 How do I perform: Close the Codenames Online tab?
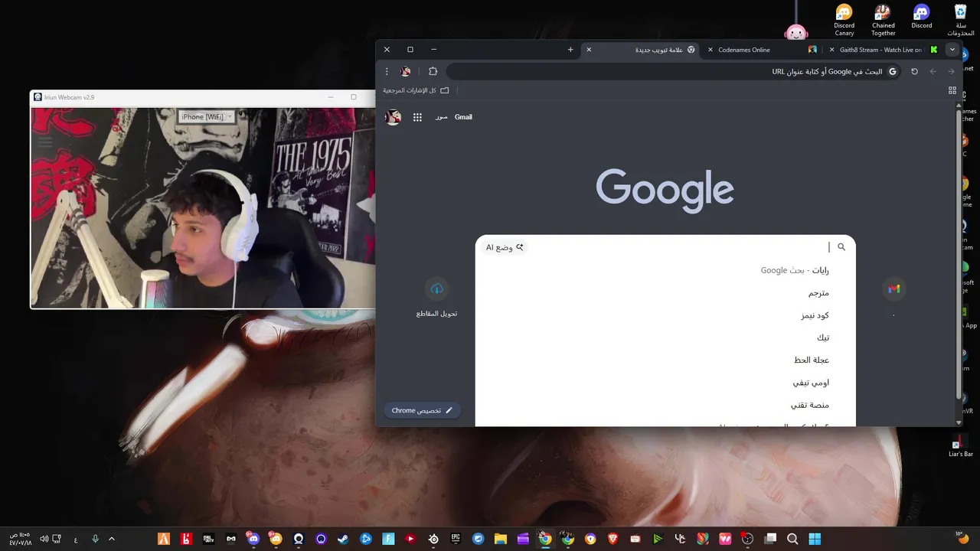pos(709,50)
